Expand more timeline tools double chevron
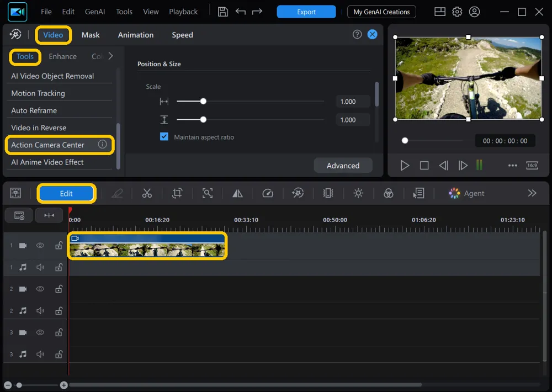This screenshot has height=392, width=552. [x=532, y=193]
